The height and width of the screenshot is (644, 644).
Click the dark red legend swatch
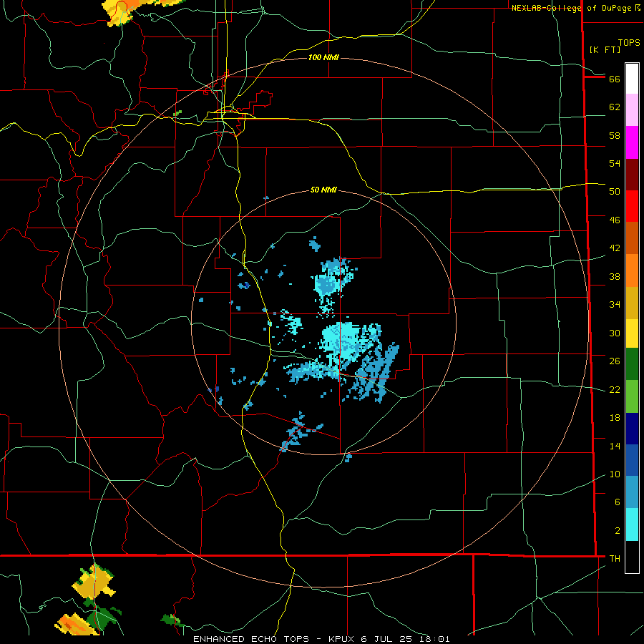(632, 175)
